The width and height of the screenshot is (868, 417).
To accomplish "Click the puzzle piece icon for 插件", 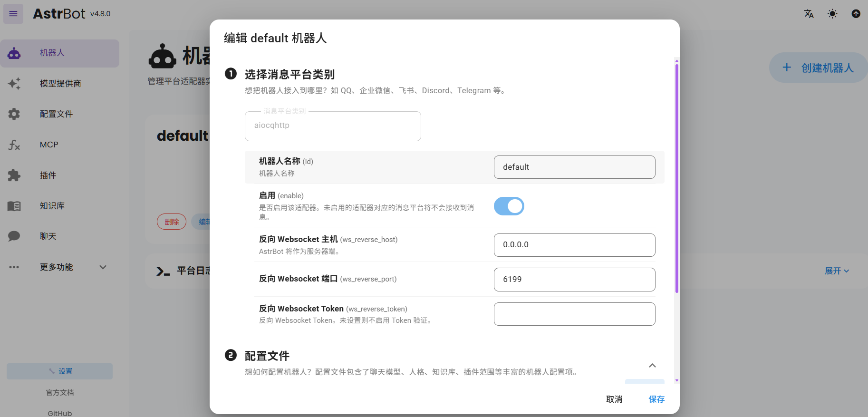I will 14,175.
